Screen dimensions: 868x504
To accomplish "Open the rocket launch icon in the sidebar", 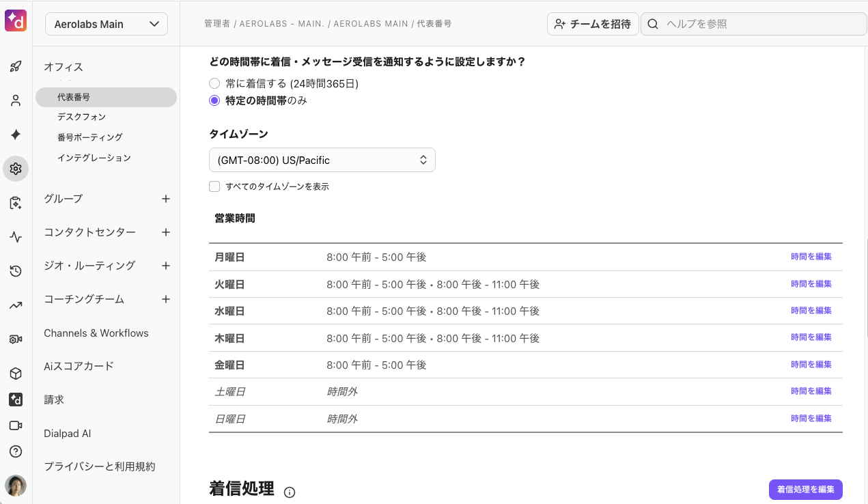I will pos(16,66).
